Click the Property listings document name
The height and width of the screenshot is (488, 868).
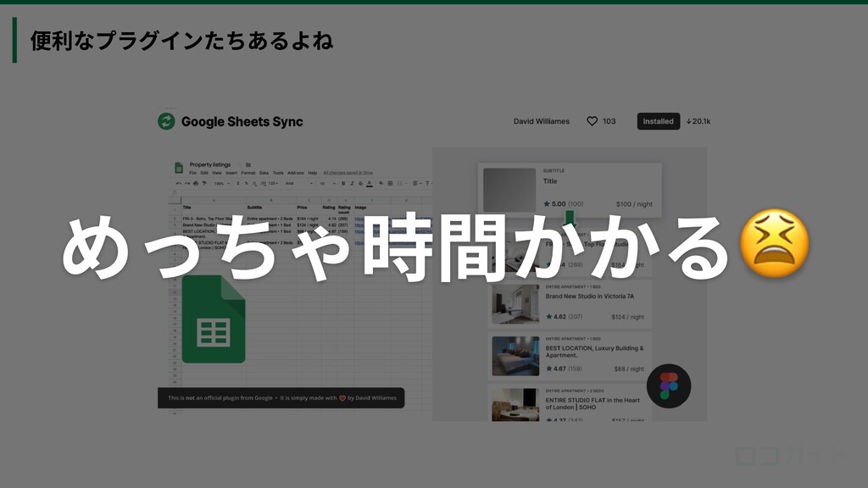[210, 164]
